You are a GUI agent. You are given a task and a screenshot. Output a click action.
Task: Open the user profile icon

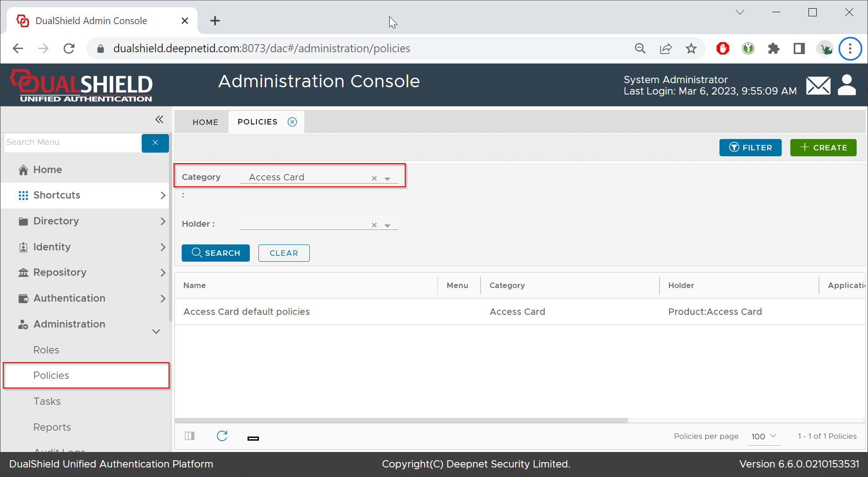(847, 85)
